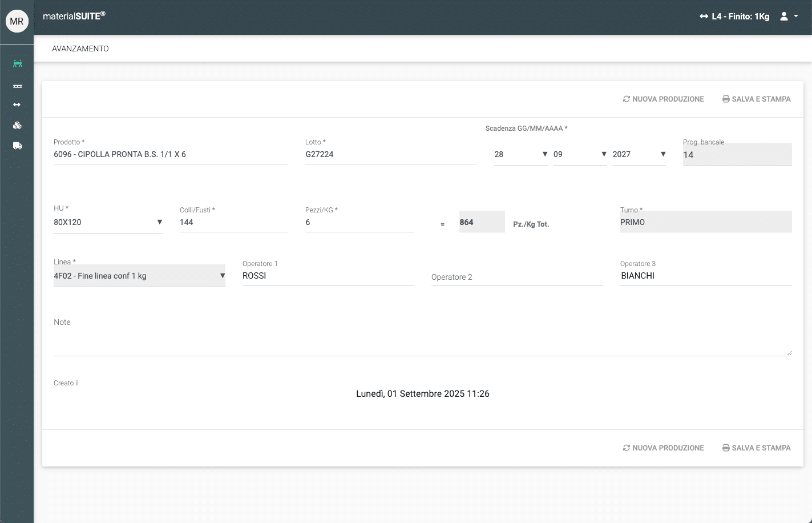The image size is (812, 523).
Task: Click the AVANZAMENTO tab label
Action: (80, 49)
